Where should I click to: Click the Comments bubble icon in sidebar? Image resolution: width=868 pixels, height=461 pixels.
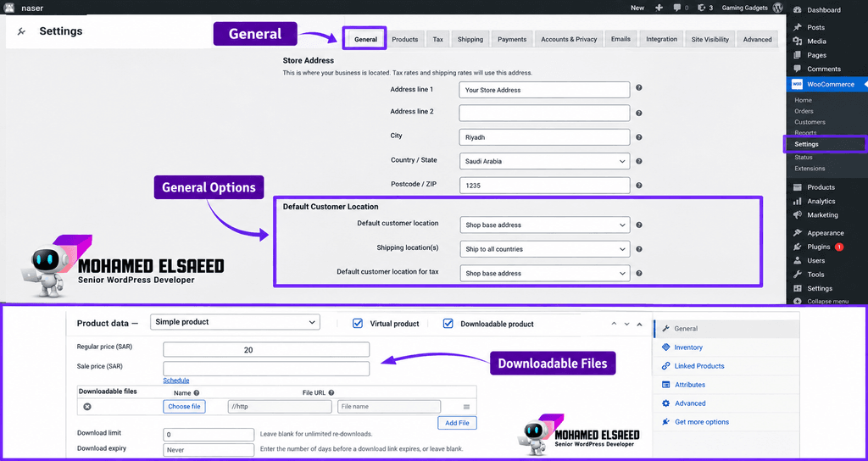(x=797, y=69)
